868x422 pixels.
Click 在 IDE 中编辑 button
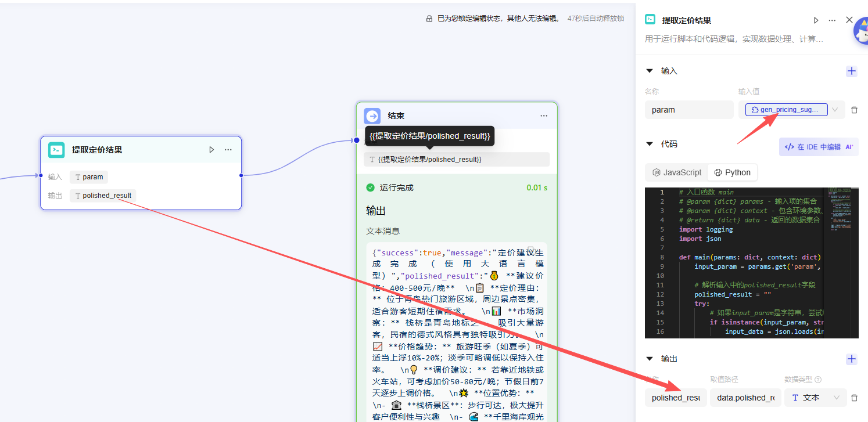[819, 147]
